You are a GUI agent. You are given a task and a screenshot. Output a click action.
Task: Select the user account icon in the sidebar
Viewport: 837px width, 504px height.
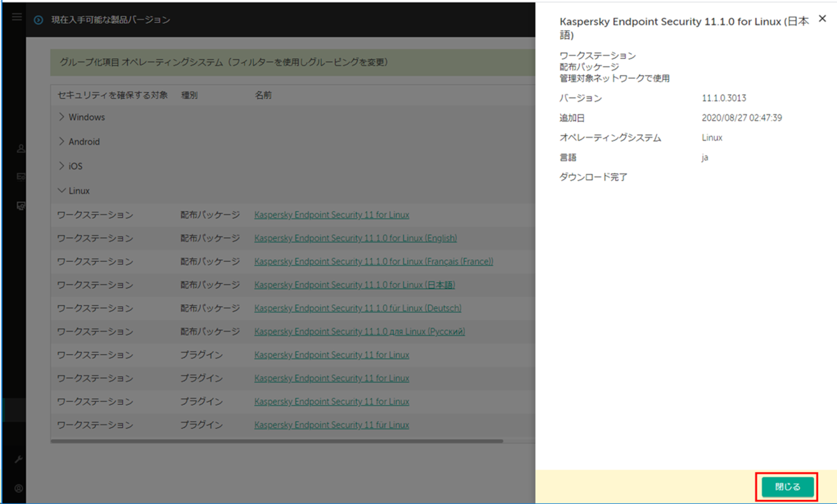pyautogui.click(x=19, y=148)
